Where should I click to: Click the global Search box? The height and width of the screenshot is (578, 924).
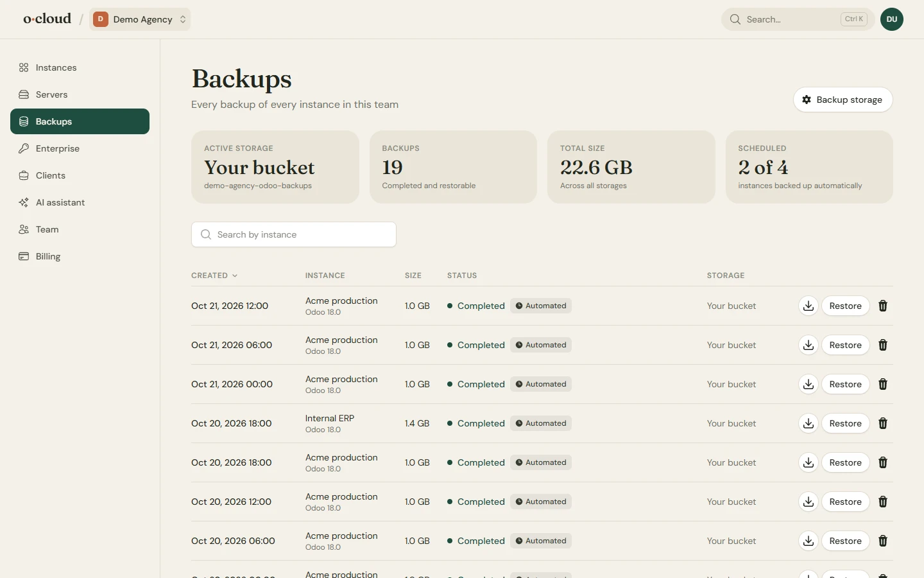pos(798,19)
